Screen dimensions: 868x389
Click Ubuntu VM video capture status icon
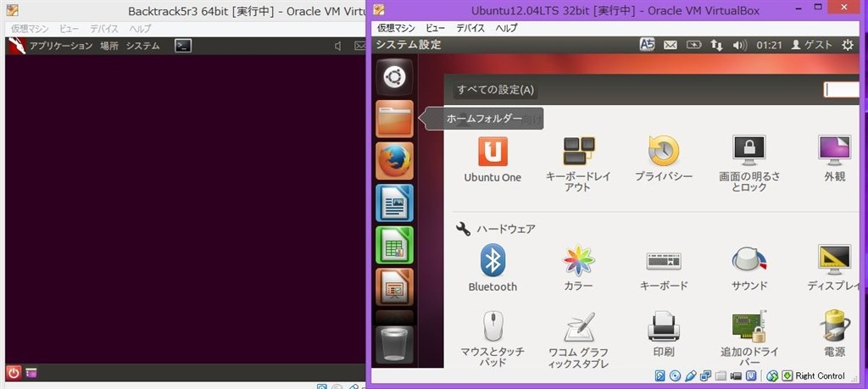tap(736, 375)
